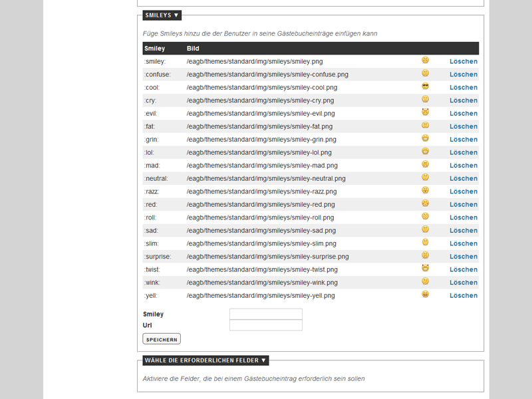Click the :wink: emoticon image
Viewport: 532px width, 399px height.
click(425, 281)
